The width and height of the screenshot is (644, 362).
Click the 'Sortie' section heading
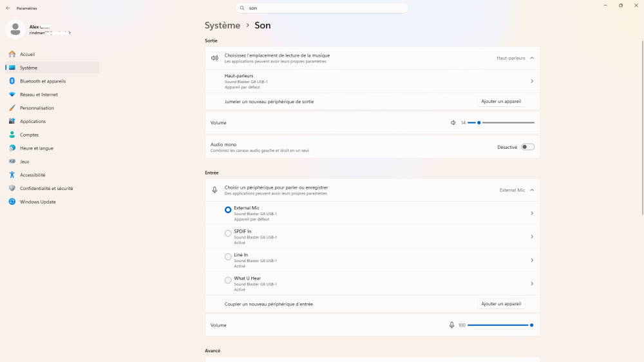(x=211, y=41)
